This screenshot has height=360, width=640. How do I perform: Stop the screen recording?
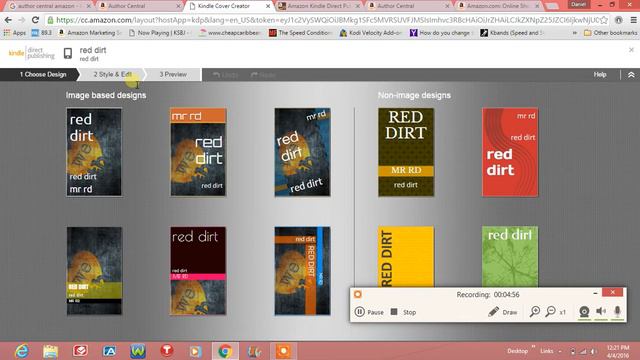[403, 312]
